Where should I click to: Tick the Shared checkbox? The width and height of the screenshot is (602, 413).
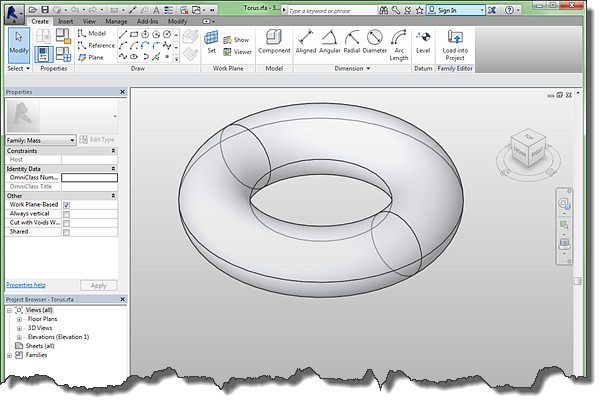pyautogui.click(x=66, y=232)
